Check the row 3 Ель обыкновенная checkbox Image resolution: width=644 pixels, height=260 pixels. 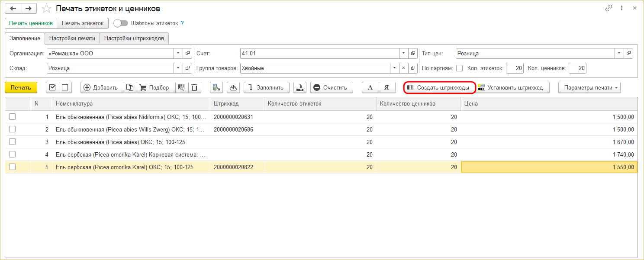(x=13, y=141)
